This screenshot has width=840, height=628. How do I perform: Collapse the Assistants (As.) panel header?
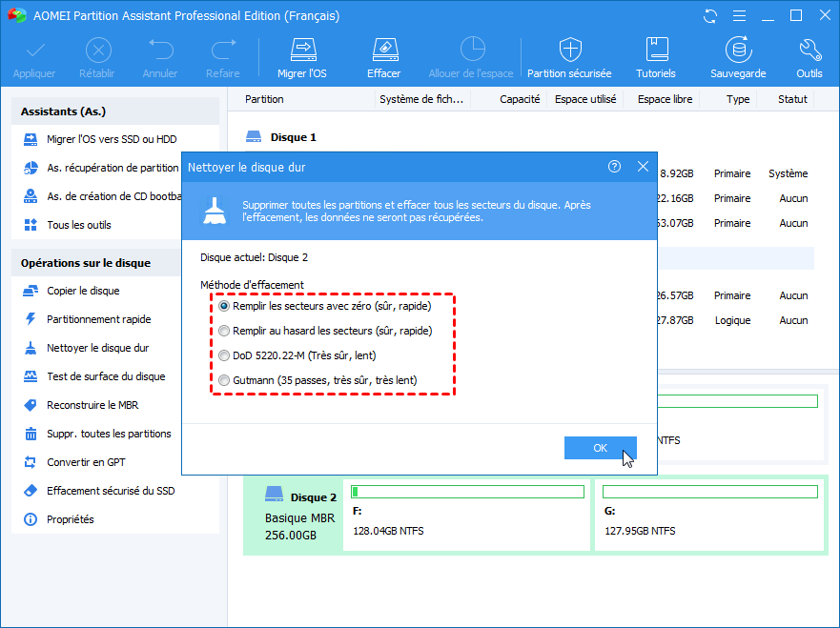(x=115, y=111)
